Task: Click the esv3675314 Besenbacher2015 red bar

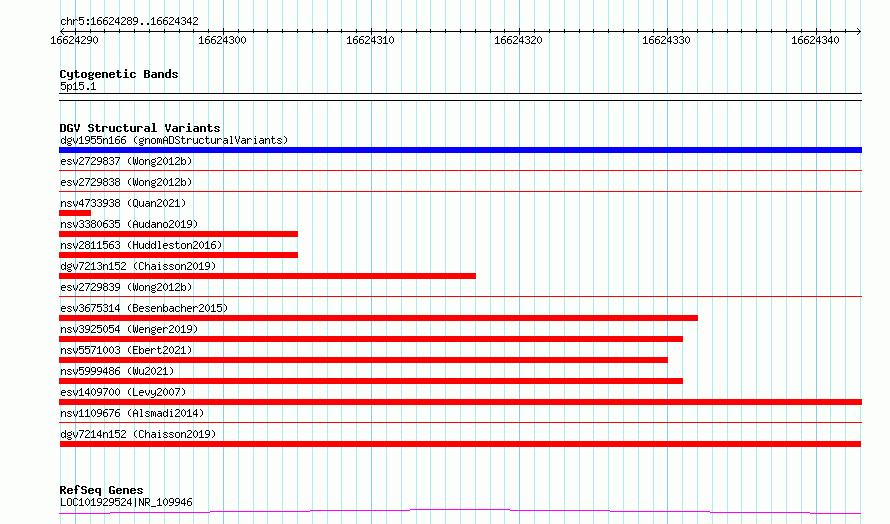Action: point(378,318)
